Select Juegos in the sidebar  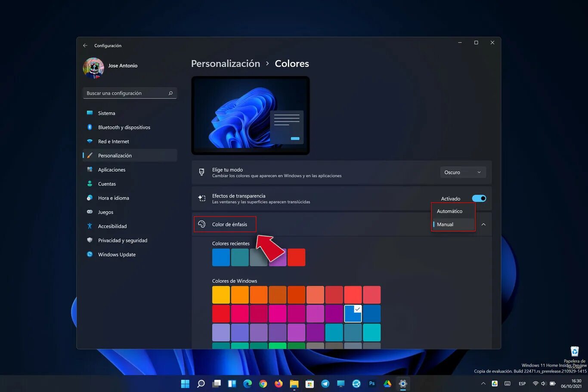coord(130,212)
